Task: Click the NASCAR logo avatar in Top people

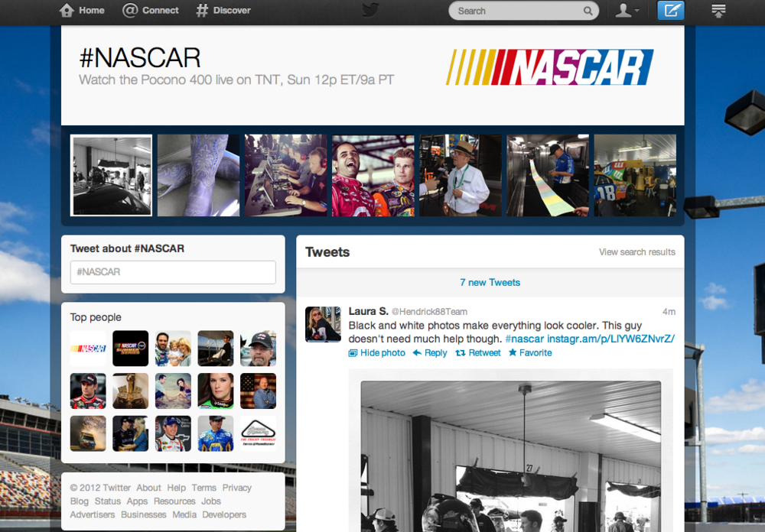Action: click(88, 349)
